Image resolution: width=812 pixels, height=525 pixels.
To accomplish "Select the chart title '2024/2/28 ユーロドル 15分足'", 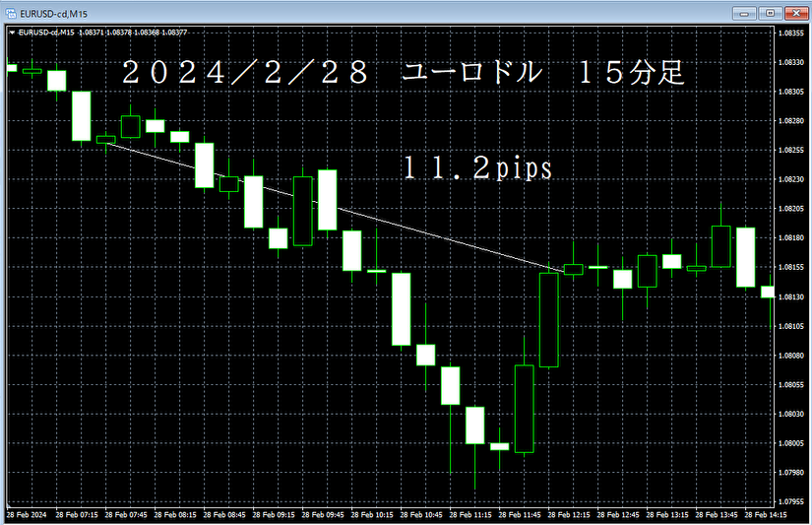I will (x=404, y=72).
